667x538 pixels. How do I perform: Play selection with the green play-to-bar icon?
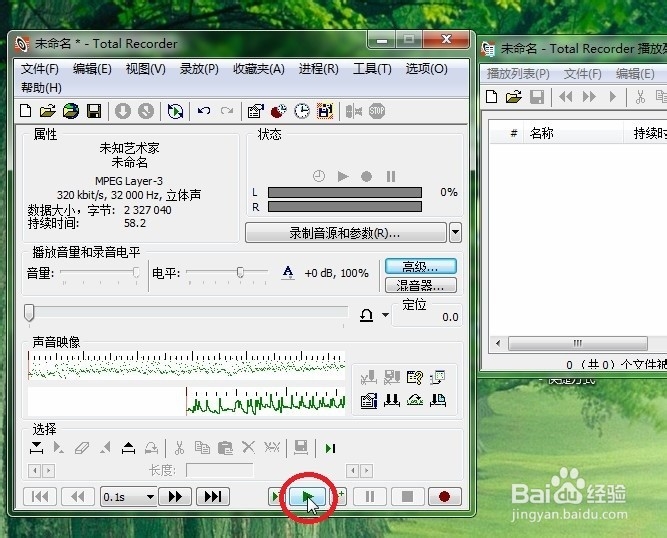coord(330,448)
